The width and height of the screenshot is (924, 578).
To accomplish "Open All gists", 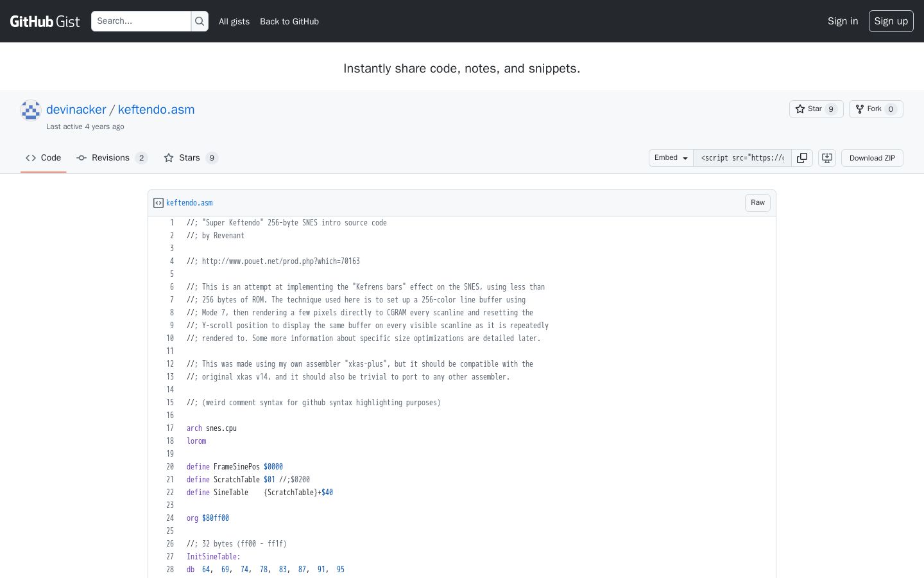I will pos(234,21).
